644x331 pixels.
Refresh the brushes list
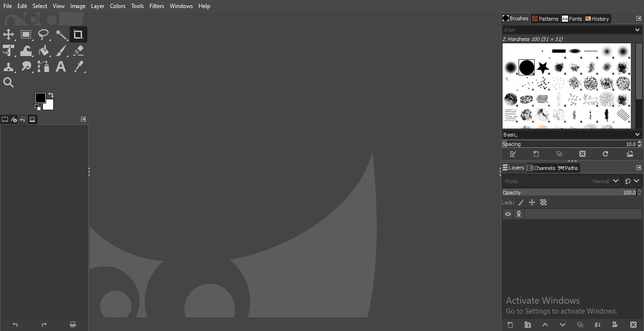click(605, 154)
